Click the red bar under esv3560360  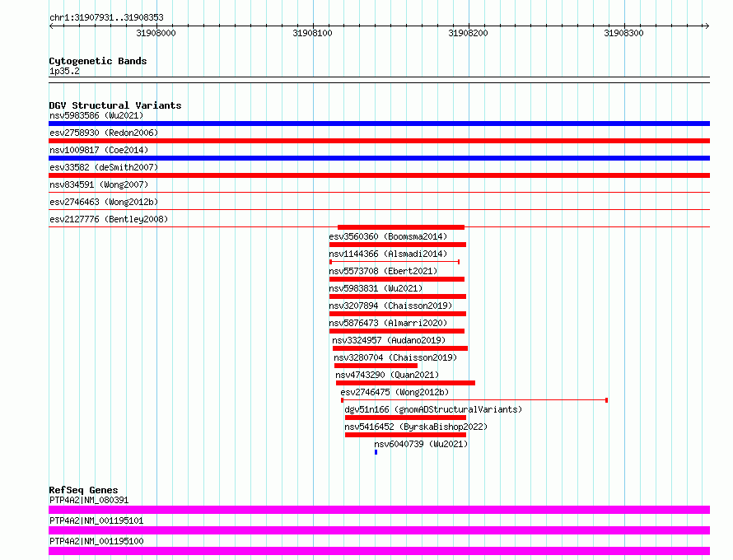[x=398, y=245]
